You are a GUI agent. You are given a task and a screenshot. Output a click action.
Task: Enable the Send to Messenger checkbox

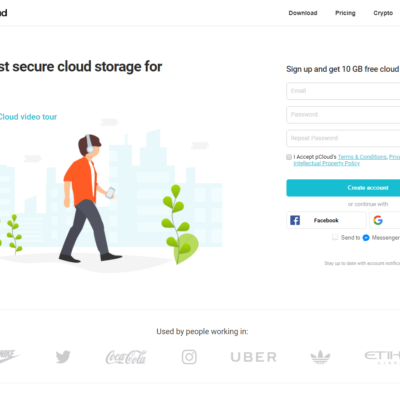click(335, 237)
